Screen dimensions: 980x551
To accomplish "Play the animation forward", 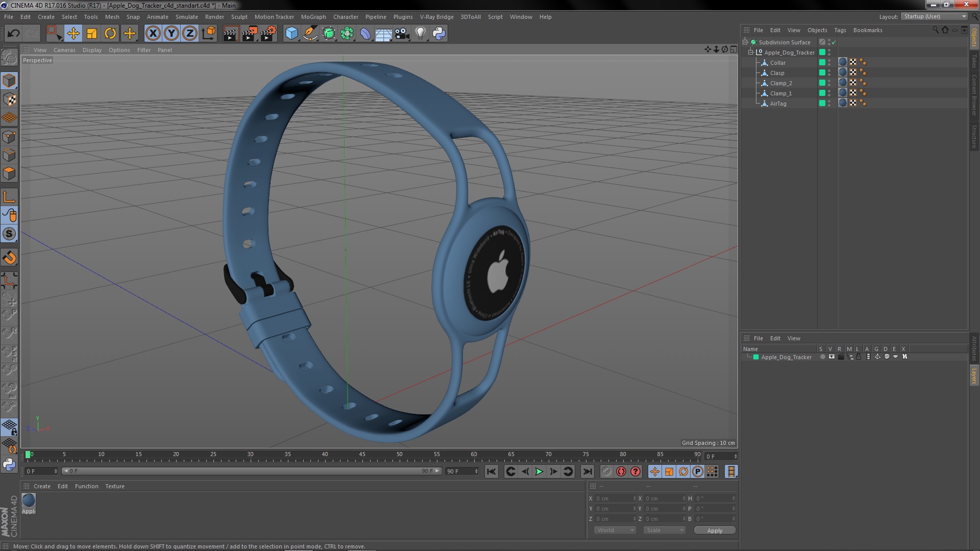I will click(539, 472).
